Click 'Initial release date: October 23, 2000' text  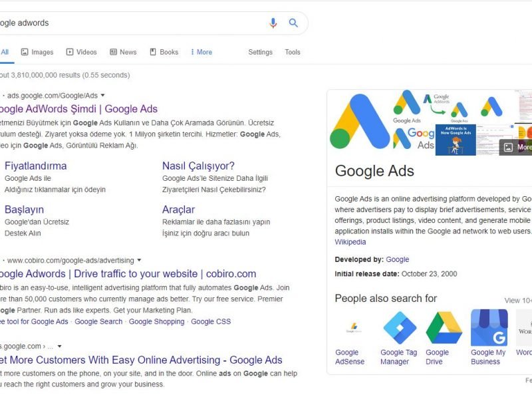(396, 274)
